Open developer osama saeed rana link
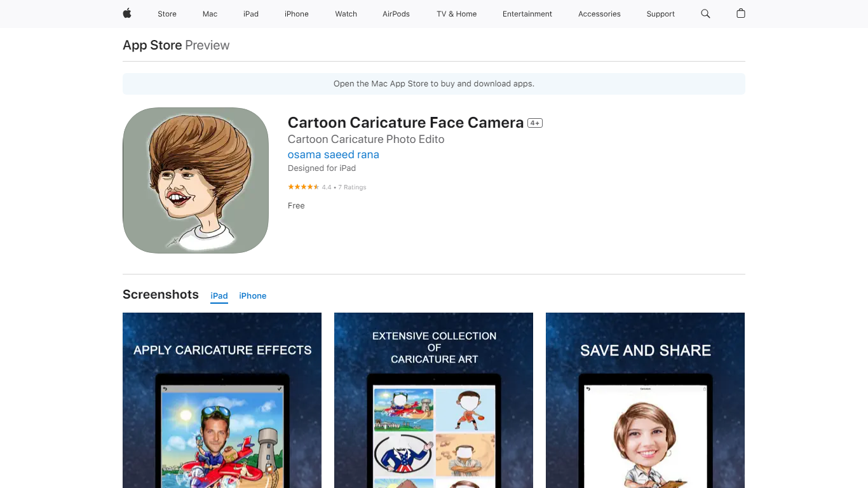The width and height of the screenshot is (868, 488). click(x=333, y=154)
